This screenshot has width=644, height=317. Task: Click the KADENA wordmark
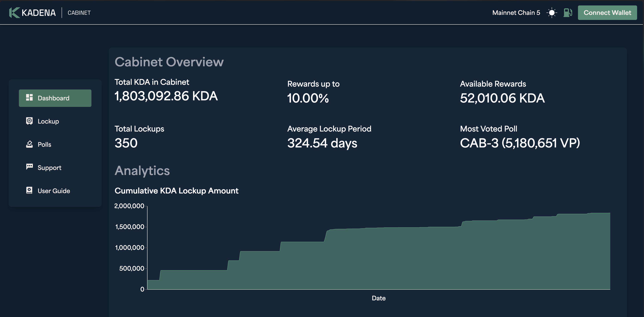(x=38, y=13)
